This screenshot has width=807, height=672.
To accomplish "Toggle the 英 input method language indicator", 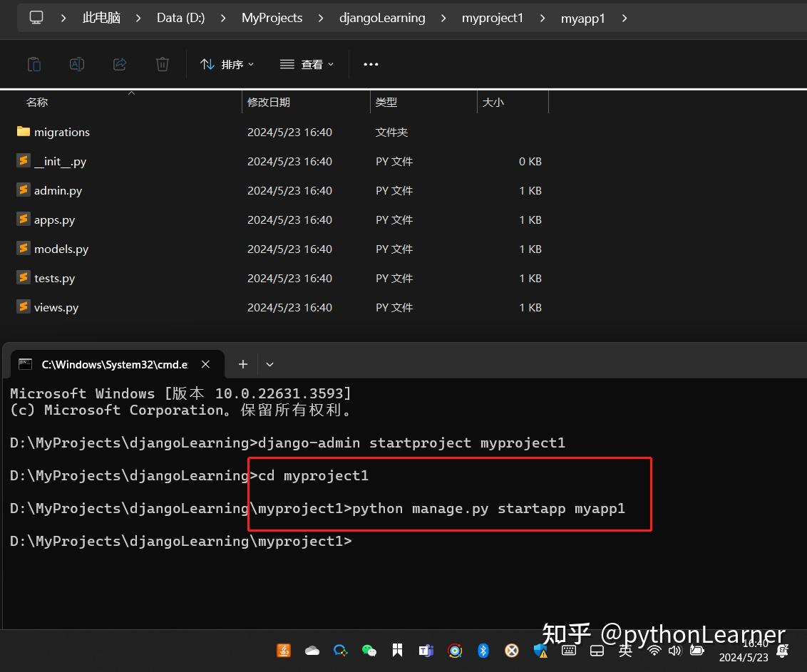I will tap(624, 651).
